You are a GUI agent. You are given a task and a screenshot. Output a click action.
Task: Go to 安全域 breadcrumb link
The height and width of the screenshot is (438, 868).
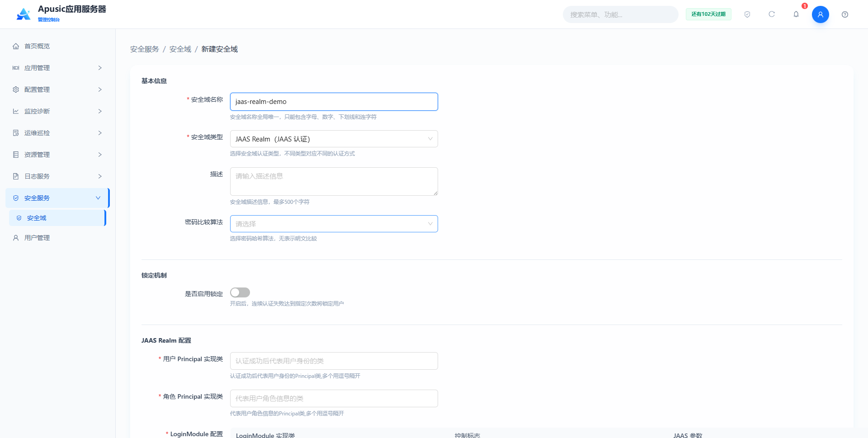[180, 49]
